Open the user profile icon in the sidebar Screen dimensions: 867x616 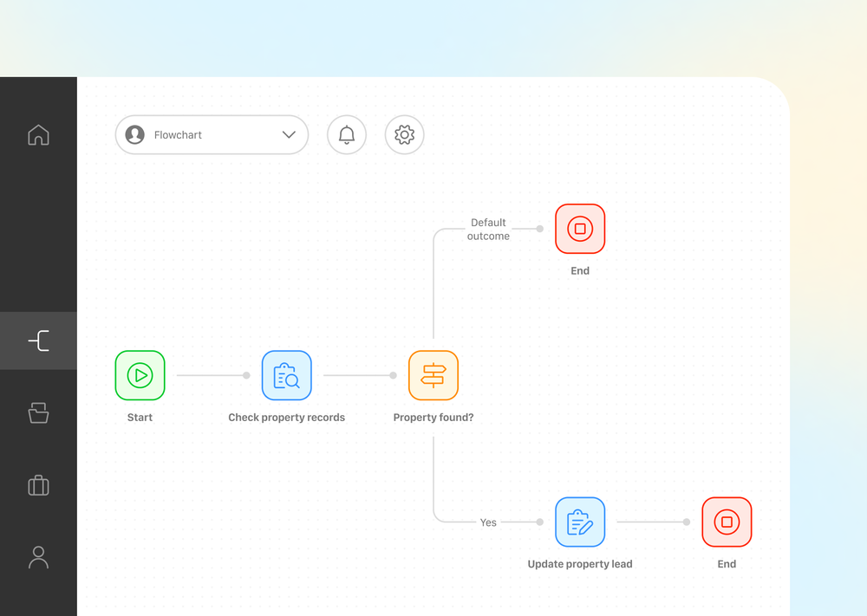[38, 557]
